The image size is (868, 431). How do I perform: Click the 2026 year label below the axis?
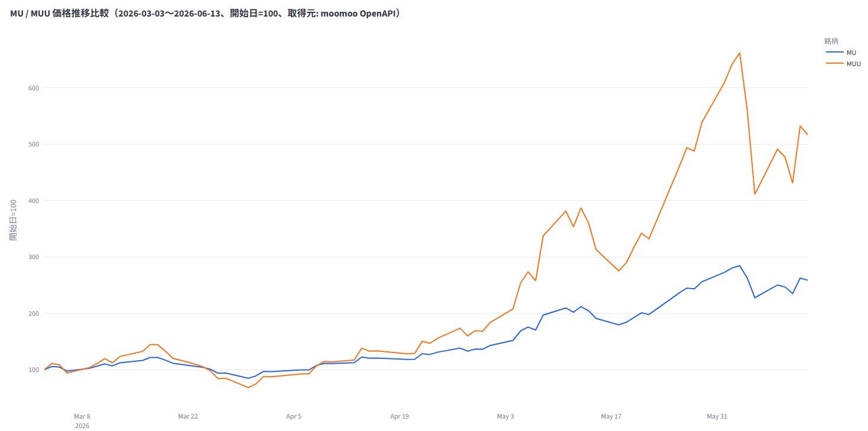tap(82, 426)
